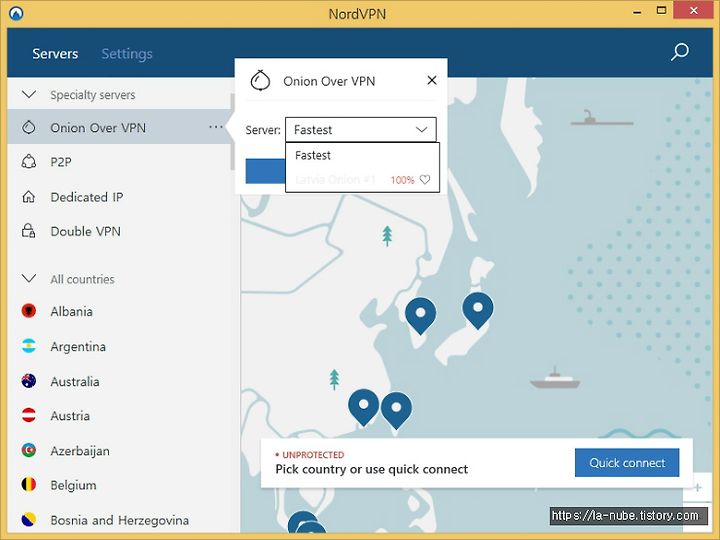Switch to the Settings tab
The height and width of the screenshot is (540, 720).
point(127,54)
